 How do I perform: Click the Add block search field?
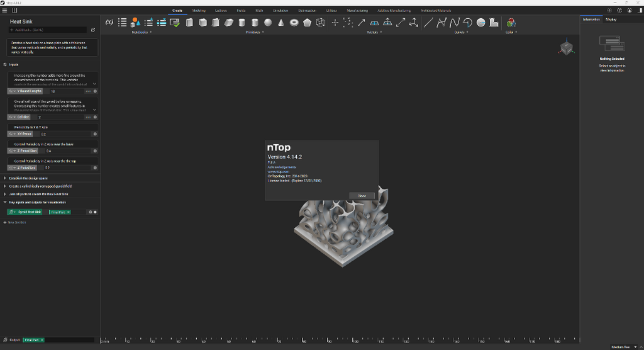click(48, 30)
